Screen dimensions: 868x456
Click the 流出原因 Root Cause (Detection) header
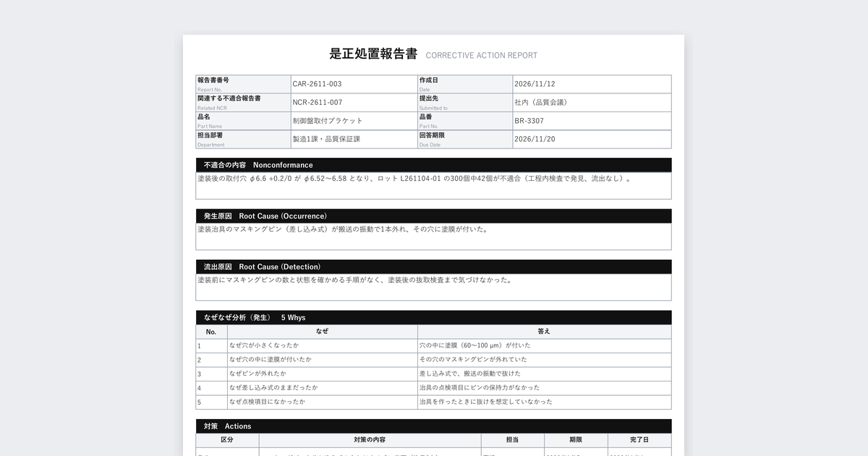[433, 267]
